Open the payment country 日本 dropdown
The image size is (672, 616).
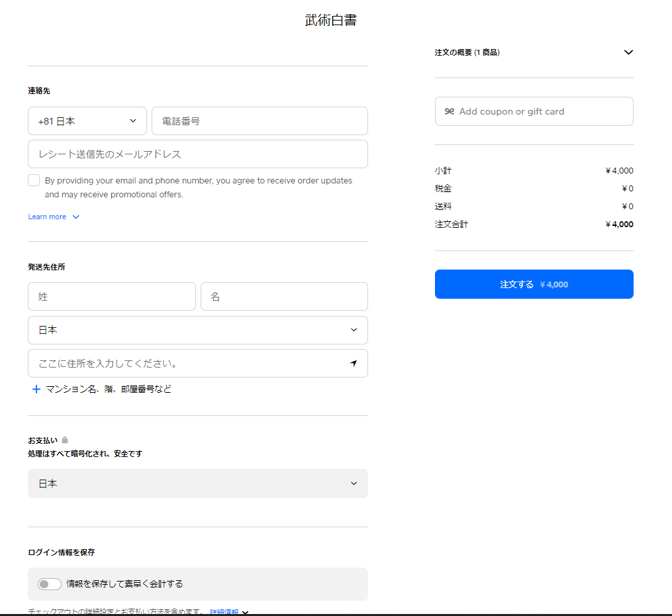pyautogui.click(x=197, y=484)
